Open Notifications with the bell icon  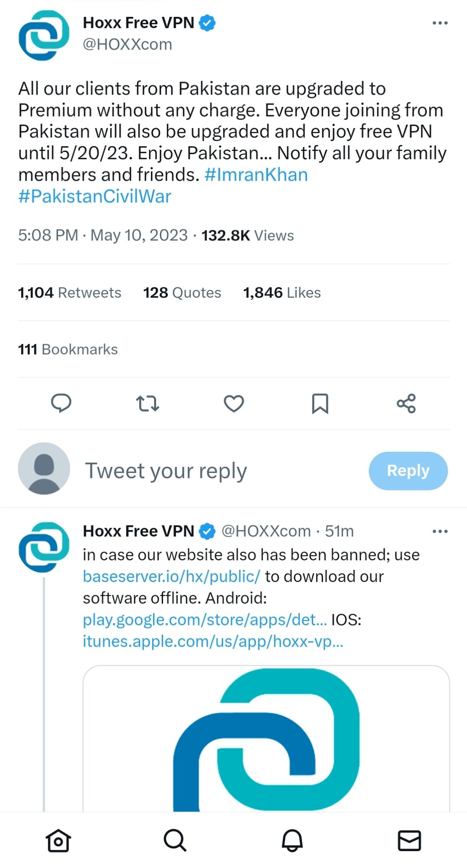(x=292, y=841)
